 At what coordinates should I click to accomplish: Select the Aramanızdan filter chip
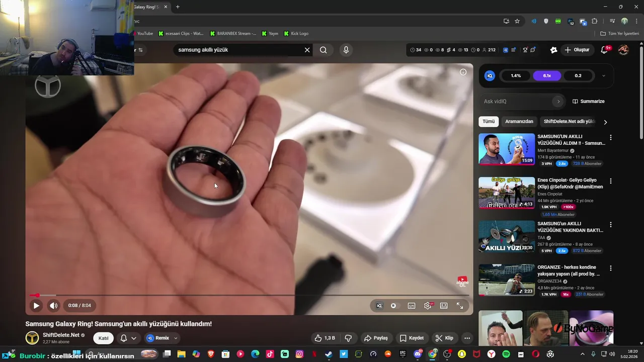[519, 122]
